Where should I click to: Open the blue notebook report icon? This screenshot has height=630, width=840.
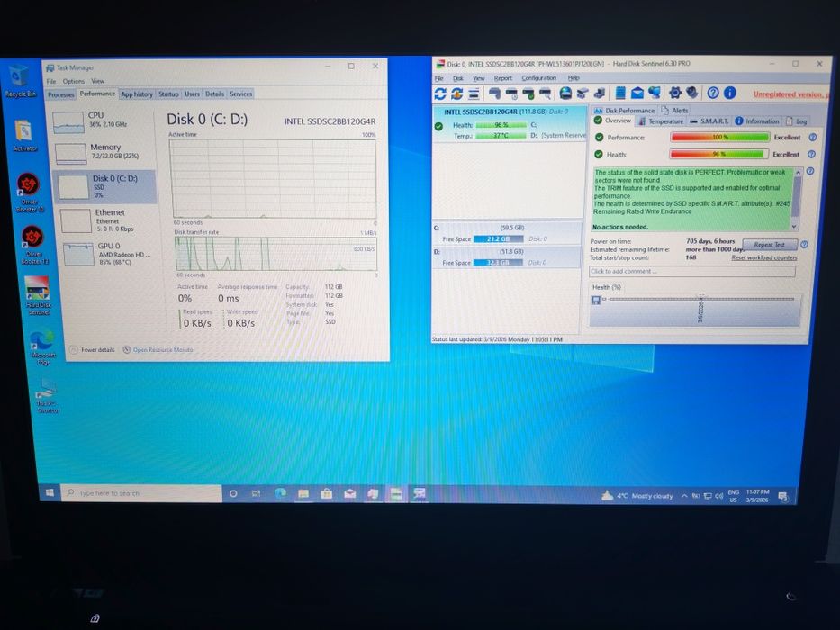(x=619, y=94)
